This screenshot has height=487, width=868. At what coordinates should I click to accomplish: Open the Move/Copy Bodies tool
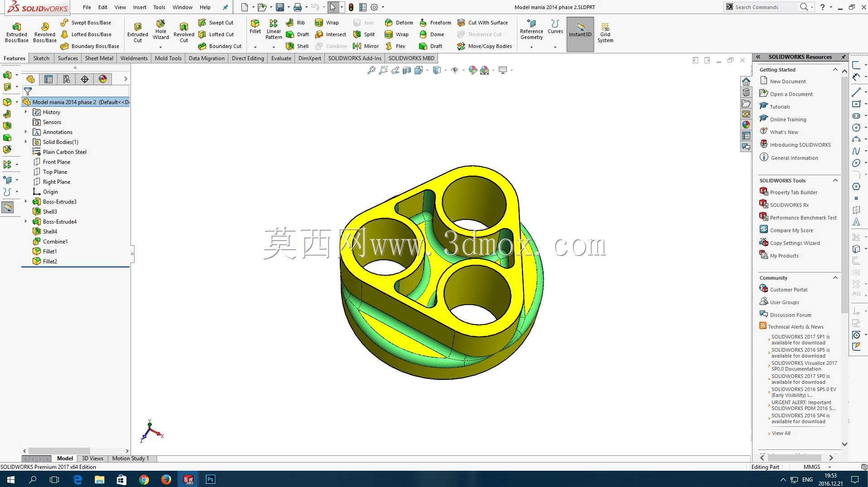click(485, 46)
